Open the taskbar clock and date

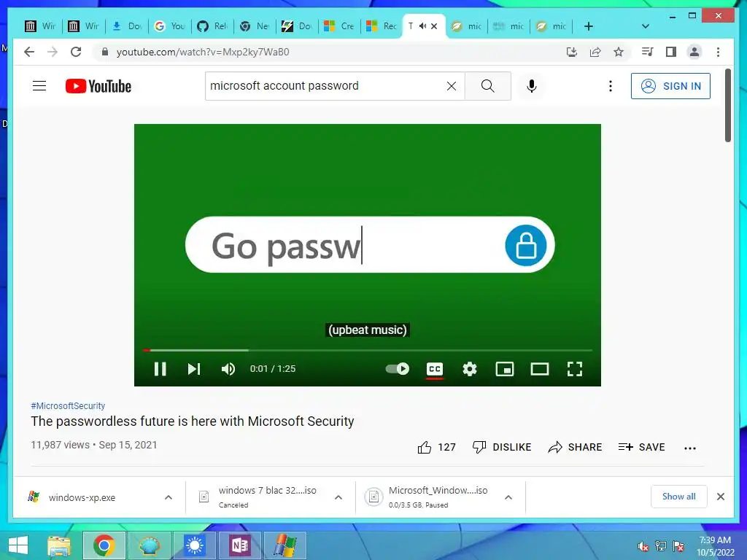715,546
